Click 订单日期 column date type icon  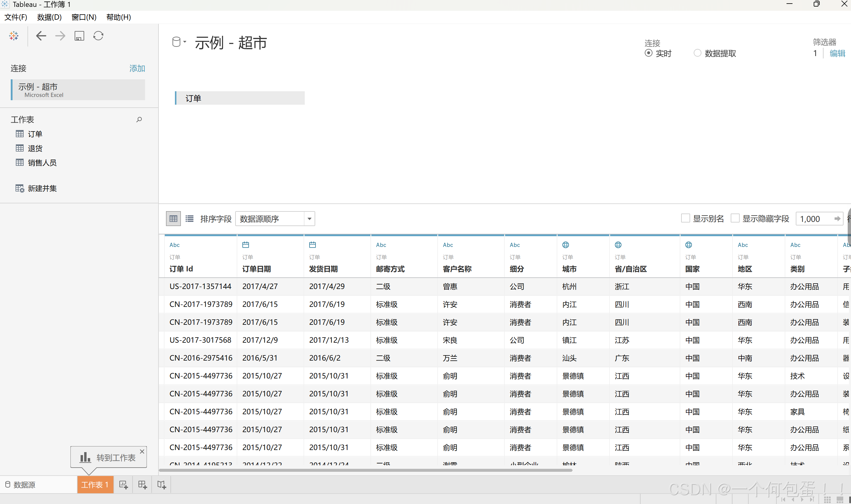245,245
